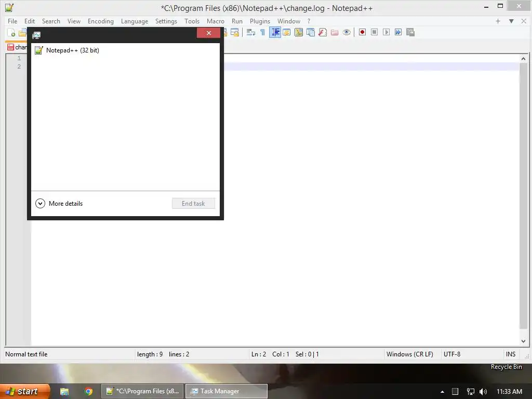Click the plus icon at menu bar right
The image size is (532, 399).
498,21
